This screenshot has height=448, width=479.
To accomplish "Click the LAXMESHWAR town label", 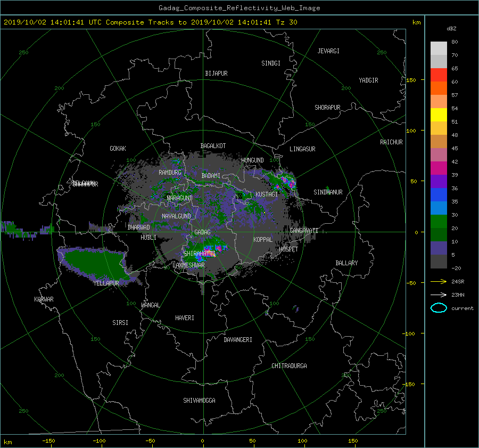I will click(x=188, y=265).
